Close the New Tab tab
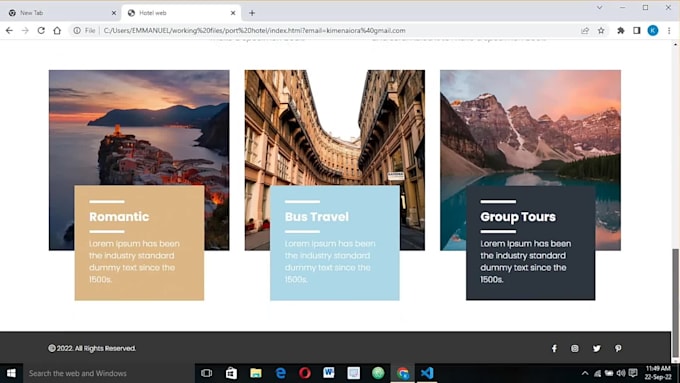This screenshot has width=680, height=383. 114,13
